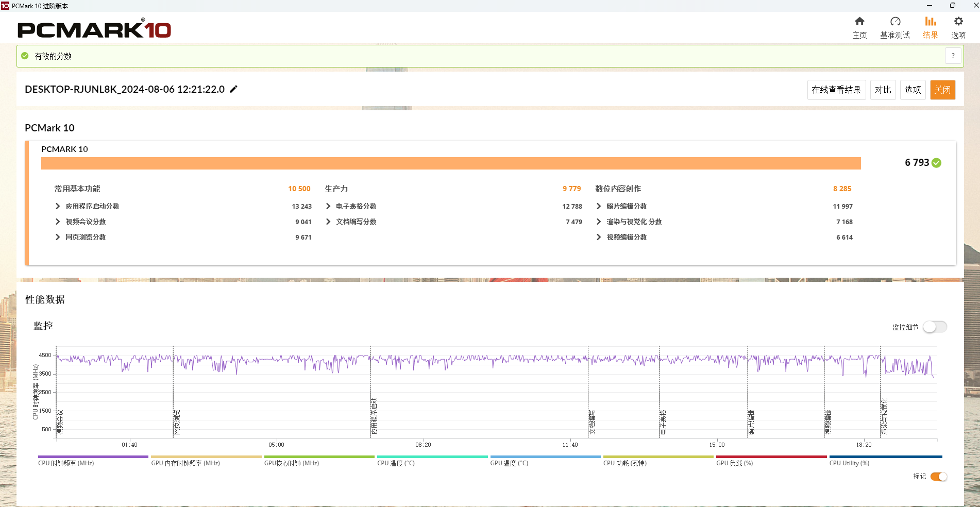Select GPU 温度 (°C) legend item

click(545, 461)
